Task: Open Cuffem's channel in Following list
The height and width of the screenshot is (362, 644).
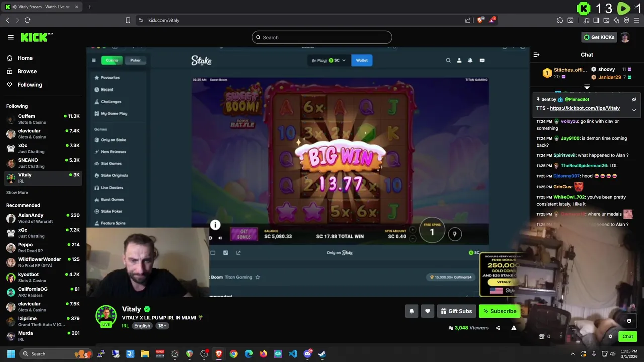Action: click(x=43, y=119)
